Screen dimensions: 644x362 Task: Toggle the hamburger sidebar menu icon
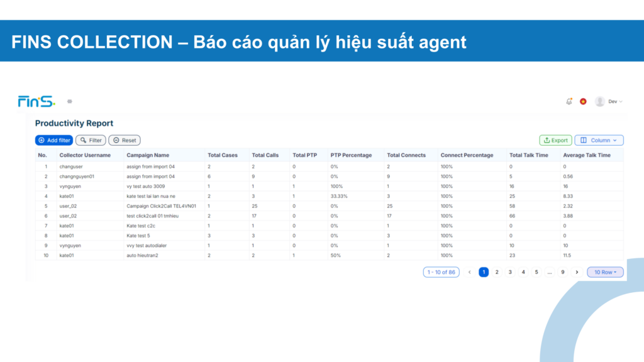70,101
